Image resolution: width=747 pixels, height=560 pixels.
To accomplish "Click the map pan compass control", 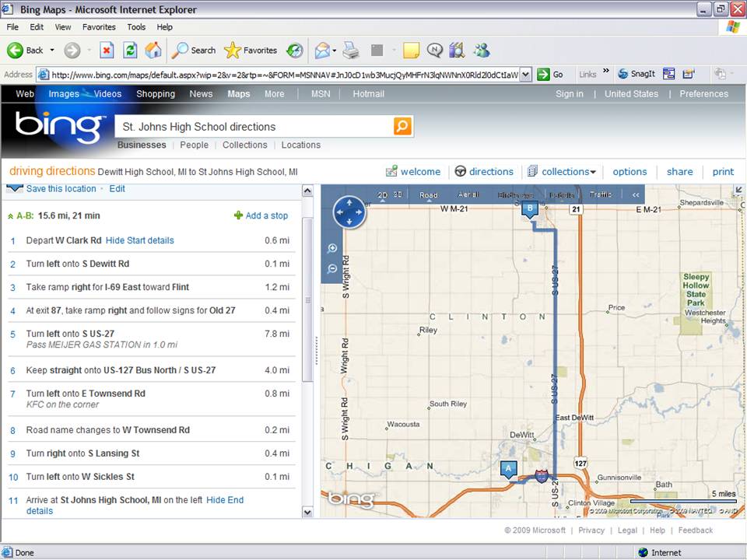I will click(349, 212).
